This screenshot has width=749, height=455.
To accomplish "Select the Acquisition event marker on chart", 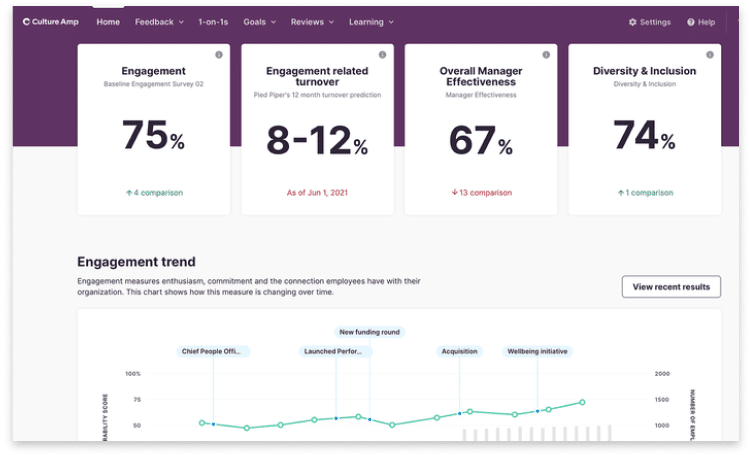I will point(460,352).
